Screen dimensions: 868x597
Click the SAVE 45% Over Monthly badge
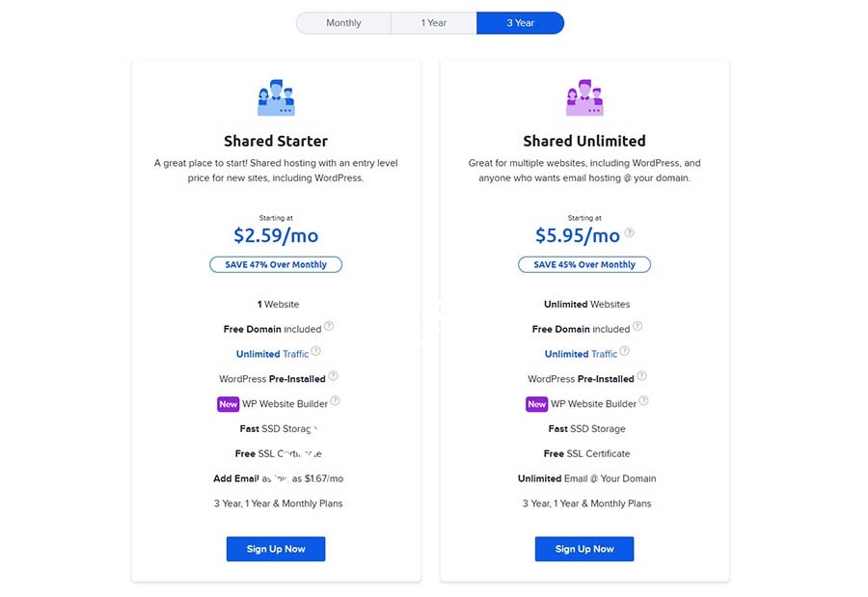click(x=584, y=264)
